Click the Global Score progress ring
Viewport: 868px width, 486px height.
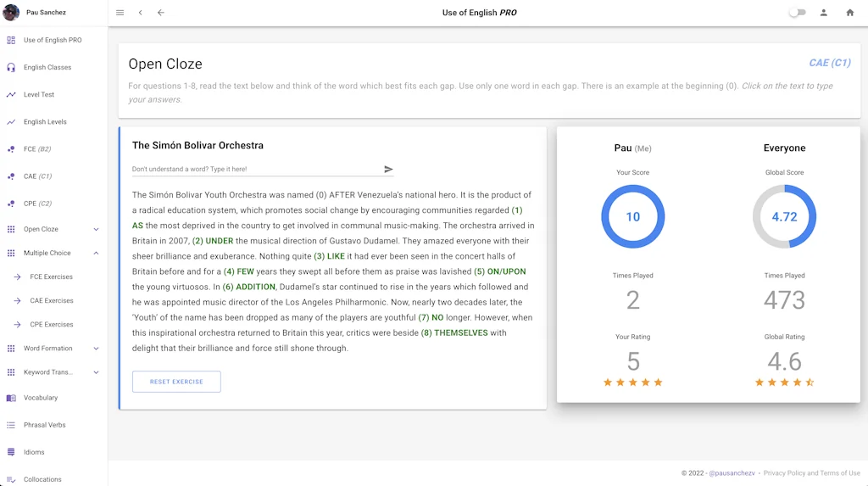(784, 216)
